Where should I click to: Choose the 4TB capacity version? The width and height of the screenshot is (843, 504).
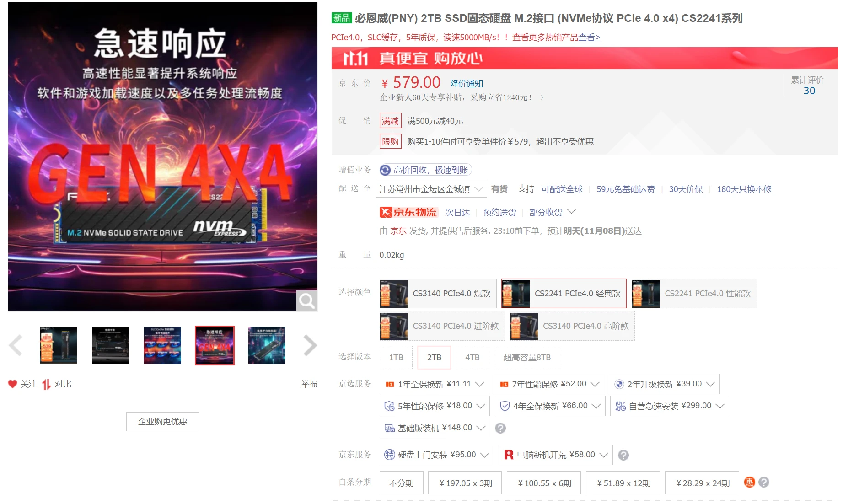(x=472, y=358)
